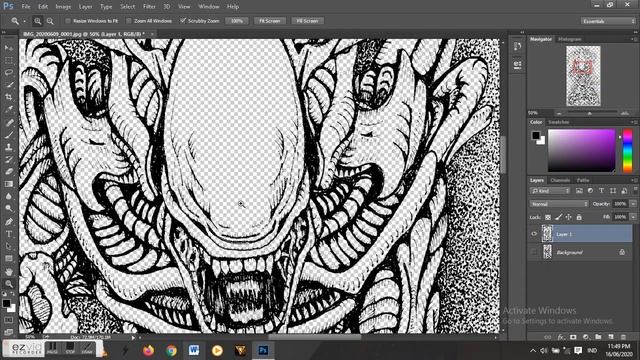
Task: Open the collapsed Properties panel icon
Action: (517, 64)
